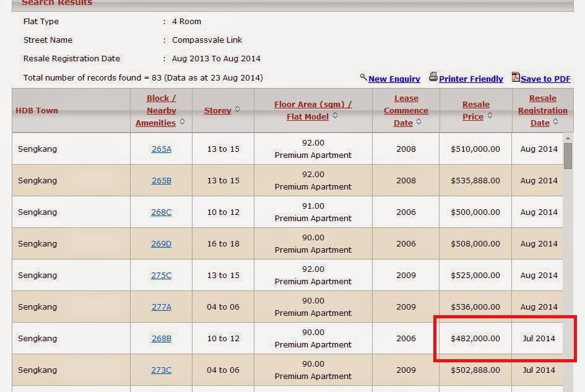Click the Save to PDF icon
This screenshot has width=585, height=392.
516,77
